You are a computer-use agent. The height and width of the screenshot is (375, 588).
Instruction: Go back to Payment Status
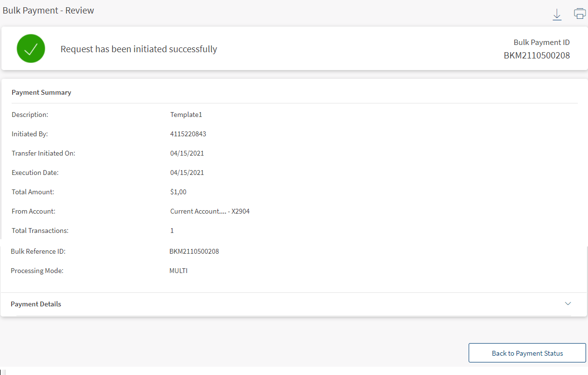pos(527,353)
